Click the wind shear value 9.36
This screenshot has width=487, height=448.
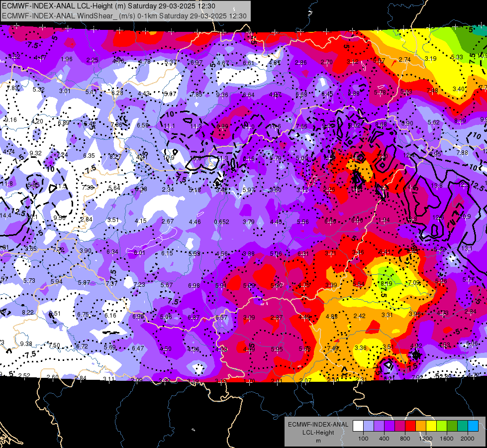pyautogui.click(x=222, y=95)
